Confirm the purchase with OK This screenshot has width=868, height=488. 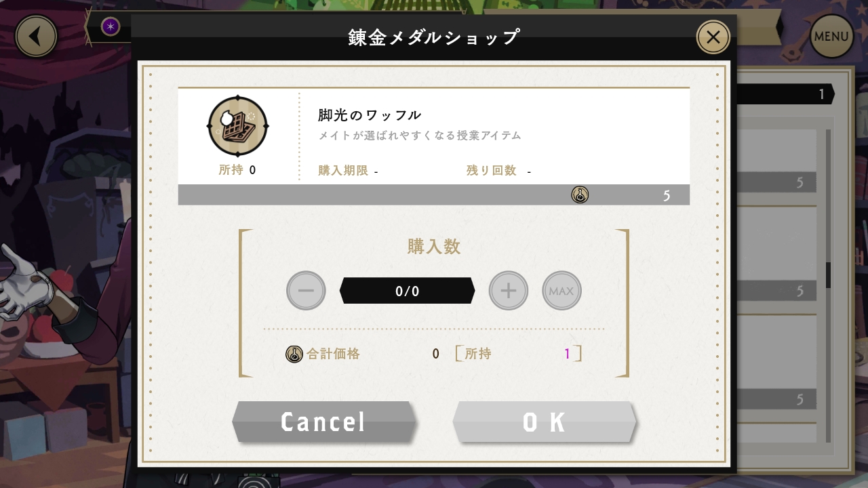tap(545, 422)
